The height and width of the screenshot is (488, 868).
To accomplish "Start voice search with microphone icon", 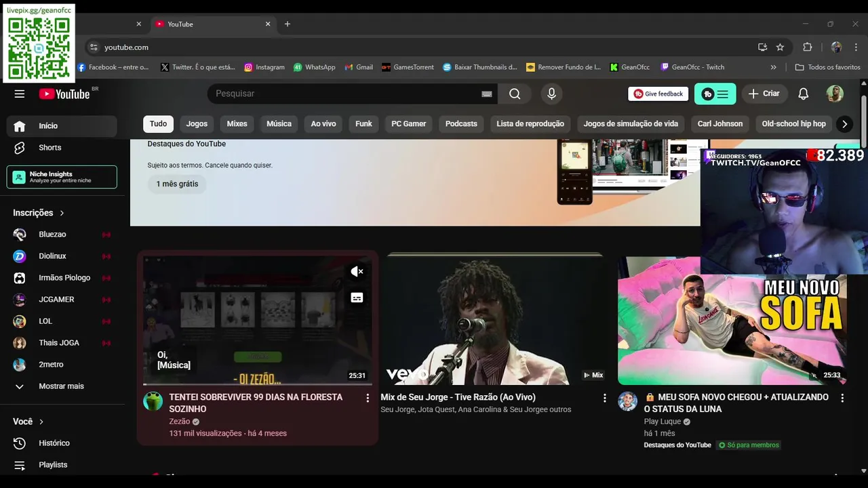I will pos(551,94).
